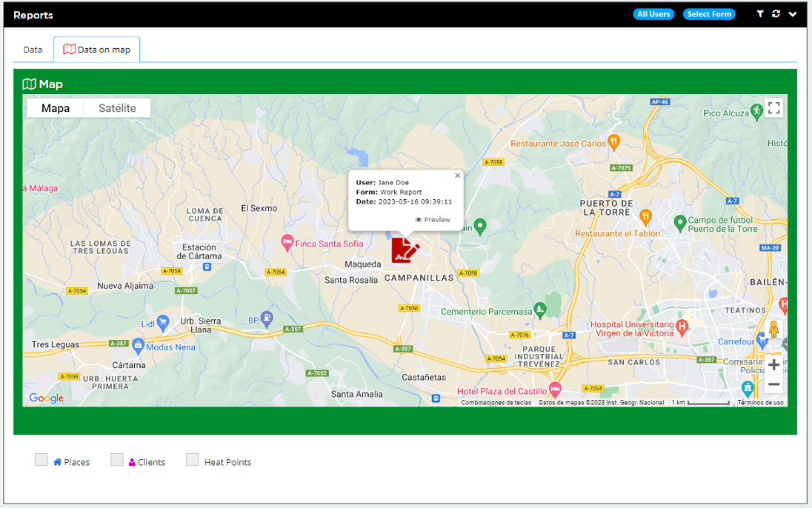
Task: Switch map to Satélite view
Action: pyautogui.click(x=117, y=108)
